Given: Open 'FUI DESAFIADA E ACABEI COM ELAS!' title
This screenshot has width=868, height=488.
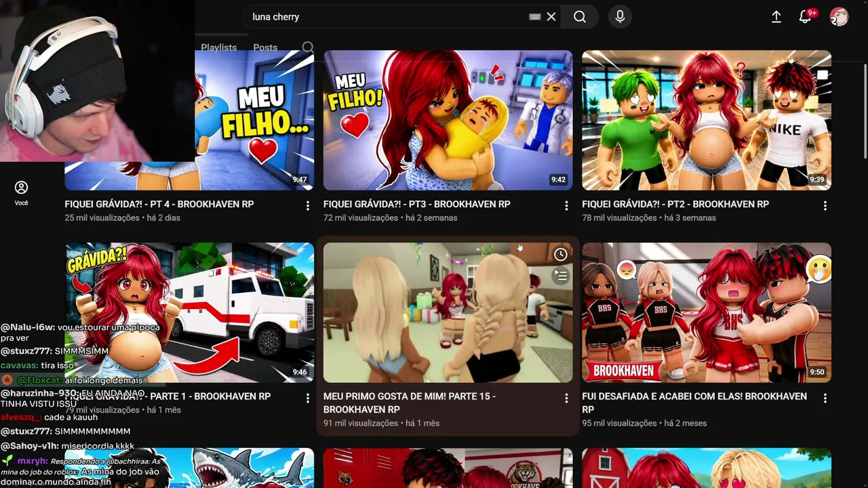Looking at the screenshot, I should coord(694,403).
